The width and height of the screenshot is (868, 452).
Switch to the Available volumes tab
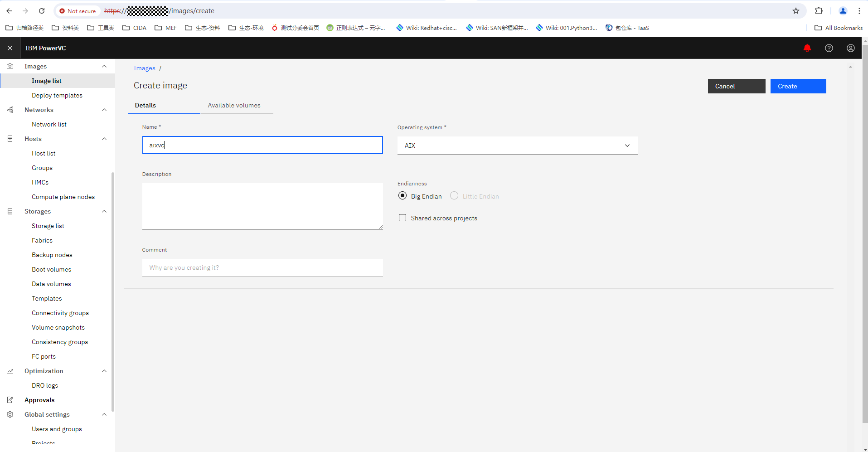coord(237,105)
